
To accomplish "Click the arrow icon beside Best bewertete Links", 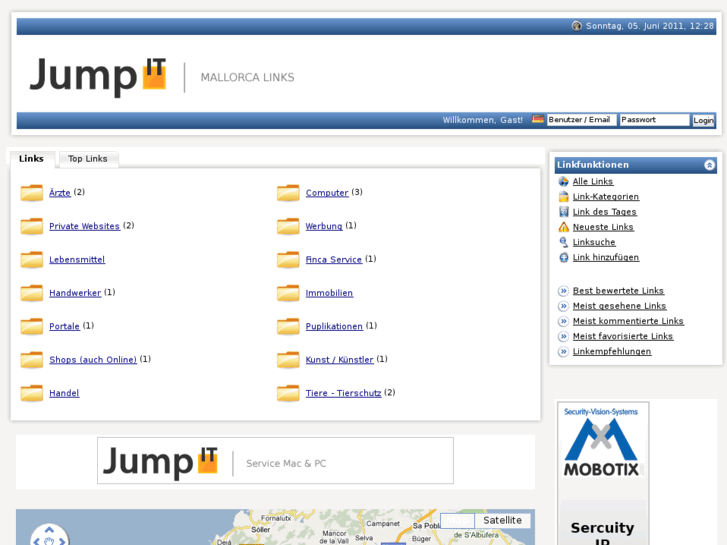I will (x=563, y=291).
